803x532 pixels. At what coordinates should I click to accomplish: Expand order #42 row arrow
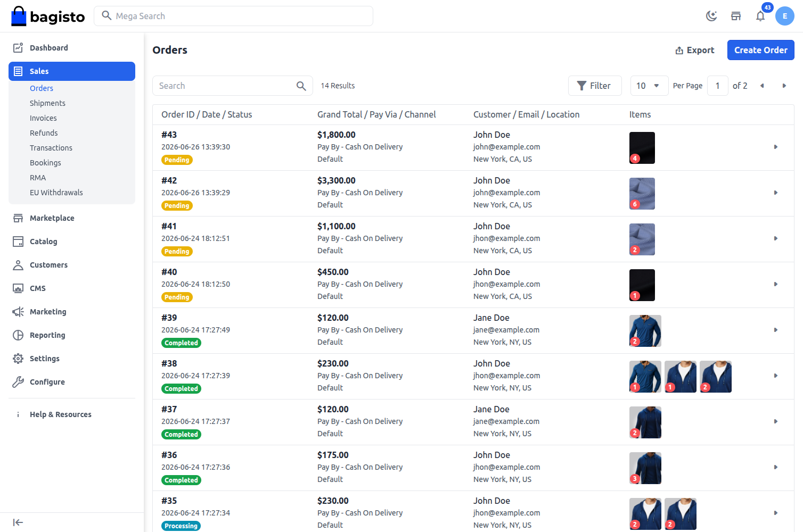(776, 193)
